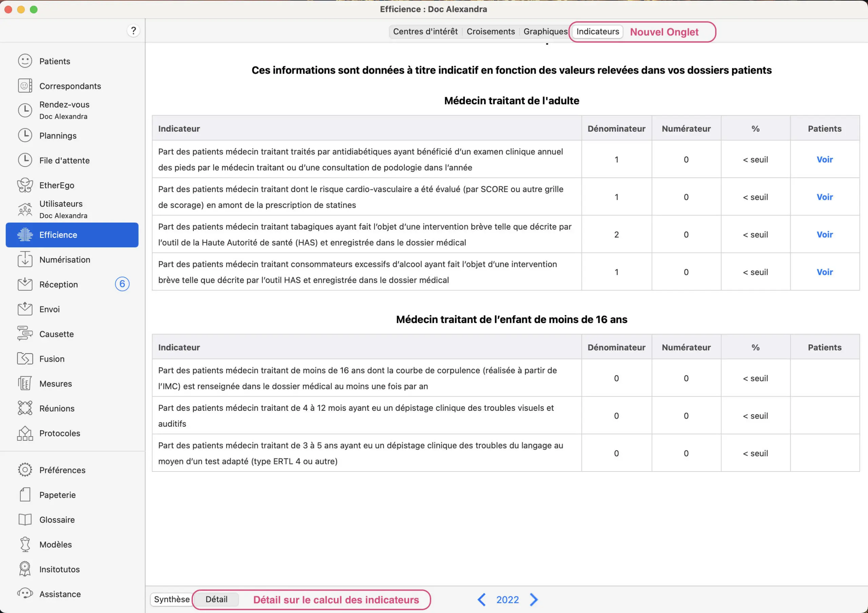Select "< seuil" in courbe de corpulence row
Screen dimensions: 868x613
click(x=755, y=378)
